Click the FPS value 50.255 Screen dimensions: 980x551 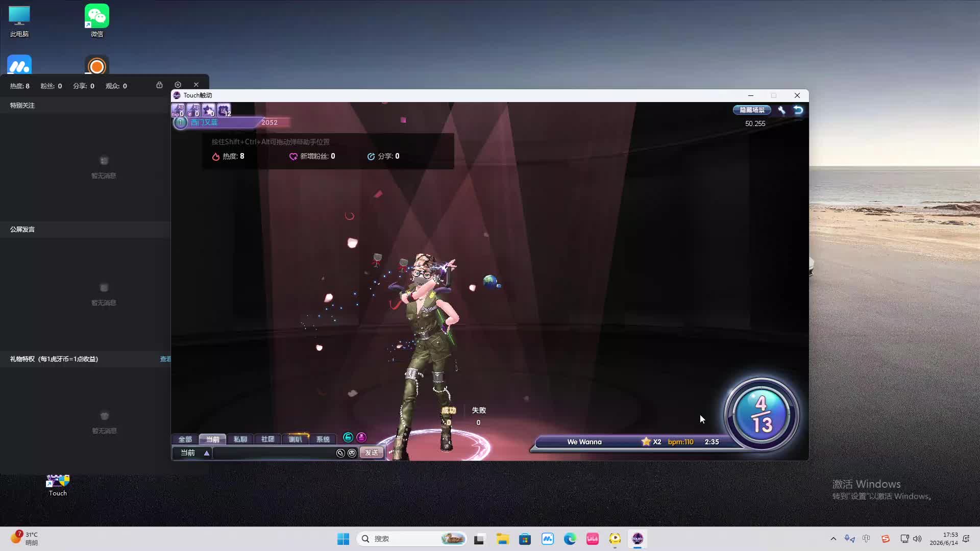coord(755,123)
